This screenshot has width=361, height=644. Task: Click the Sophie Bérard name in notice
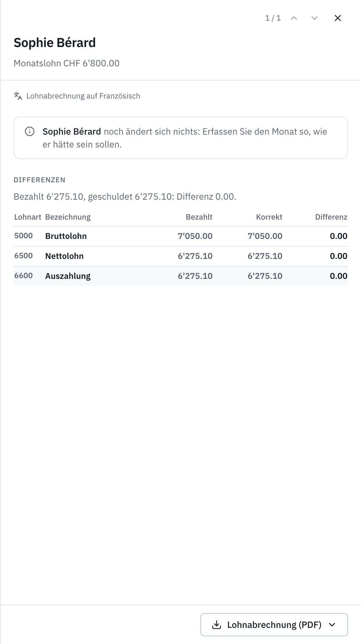point(72,131)
